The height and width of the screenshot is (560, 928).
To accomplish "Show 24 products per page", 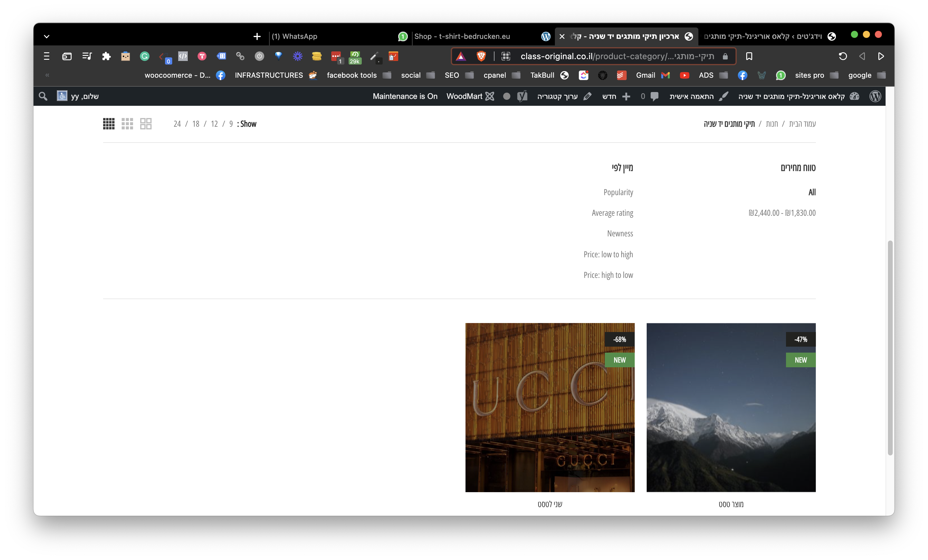I will (x=177, y=124).
